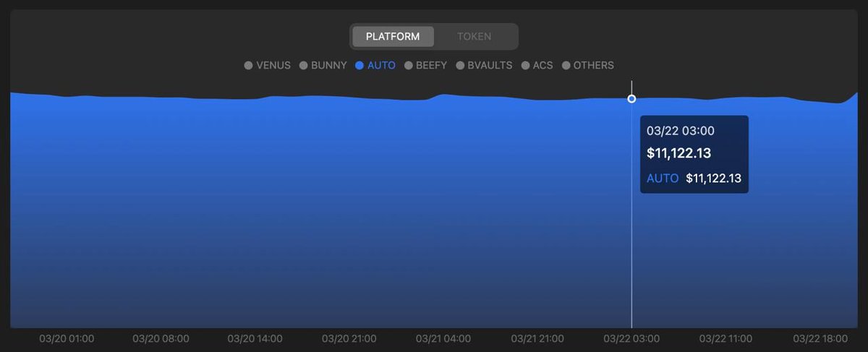Toggle the BVAULTS legend series
Image resolution: width=868 pixels, height=352 pixels.
point(485,65)
